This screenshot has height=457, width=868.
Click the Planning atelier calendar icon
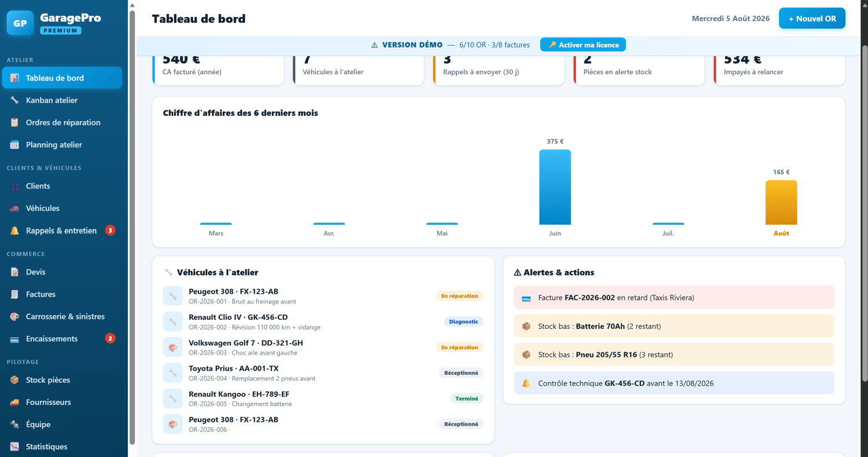(x=15, y=145)
